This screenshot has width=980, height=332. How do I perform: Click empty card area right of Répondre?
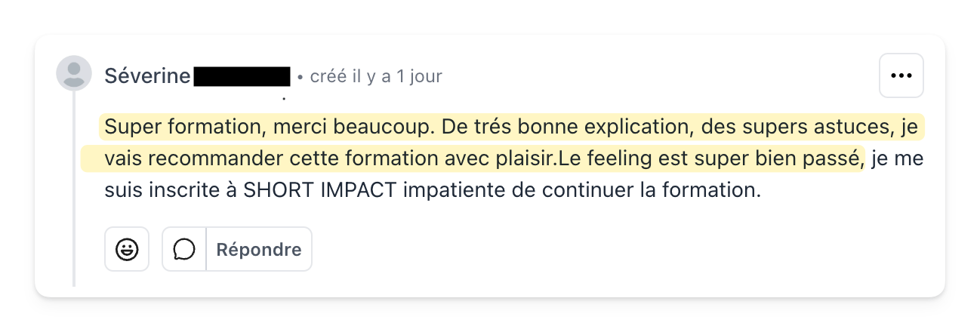click(x=604, y=250)
